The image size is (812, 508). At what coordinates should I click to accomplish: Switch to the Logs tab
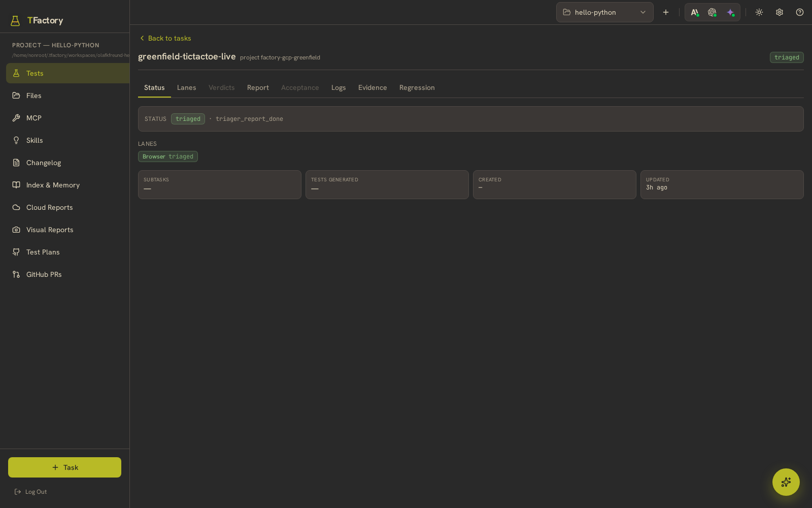pos(339,87)
